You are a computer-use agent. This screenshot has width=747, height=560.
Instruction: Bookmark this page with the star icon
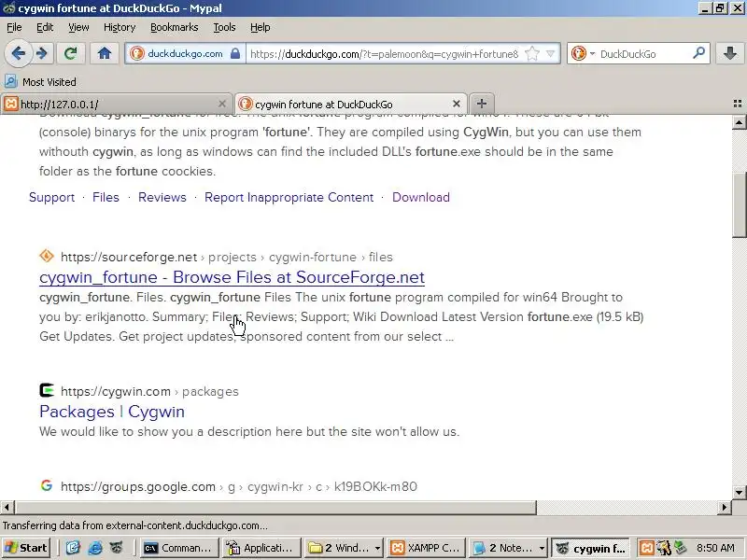pos(531,53)
